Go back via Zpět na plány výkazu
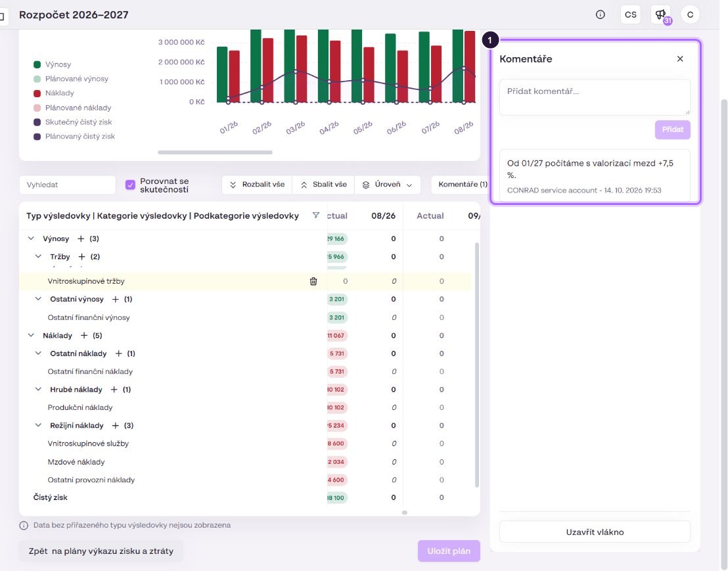Viewport: 728px width, 571px height. (x=101, y=551)
